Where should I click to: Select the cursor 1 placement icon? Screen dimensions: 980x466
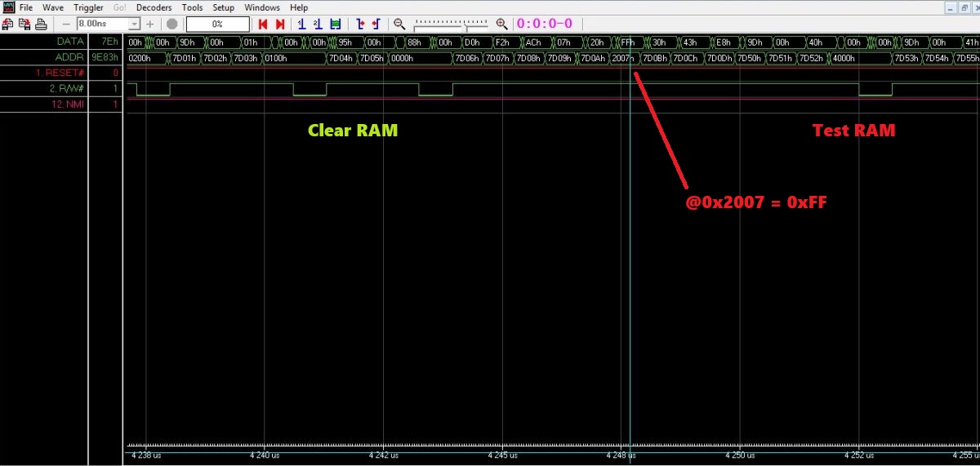pos(301,24)
